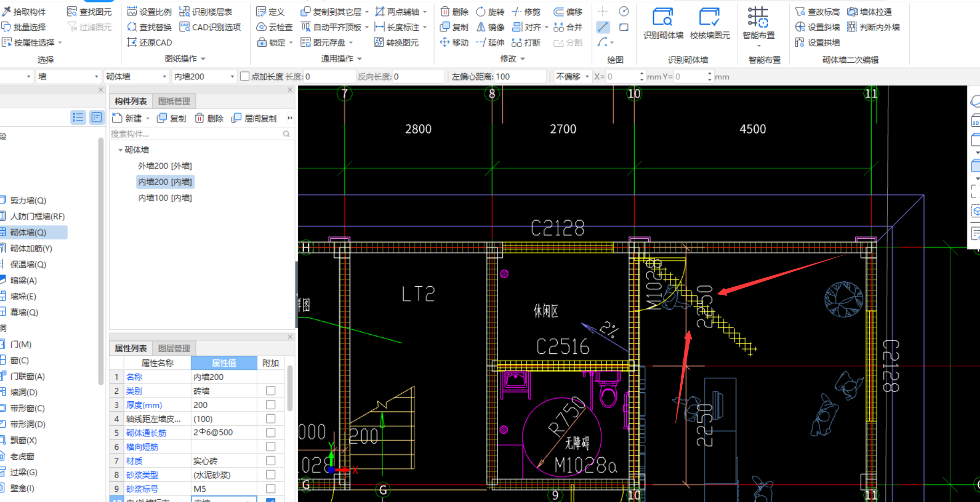Run 云检查 cloud check
Screen dimensions: 980x502
pos(274,27)
